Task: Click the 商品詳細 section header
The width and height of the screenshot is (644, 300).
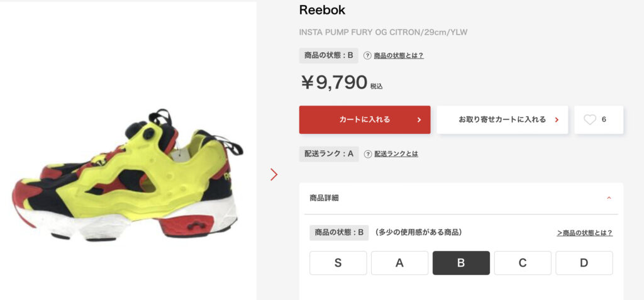Action: pos(461,198)
